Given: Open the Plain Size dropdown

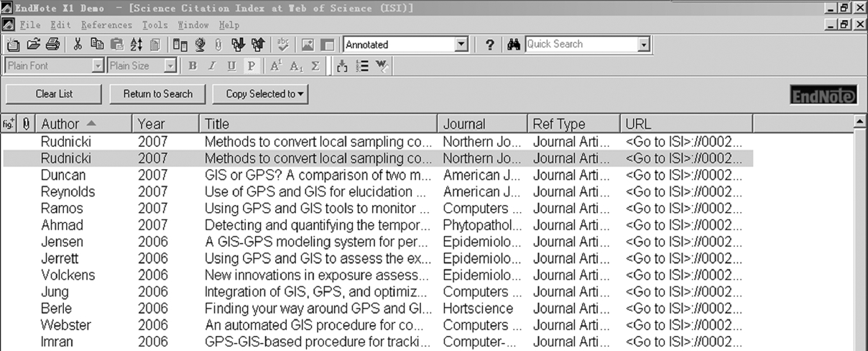Looking at the screenshot, I should click(170, 66).
